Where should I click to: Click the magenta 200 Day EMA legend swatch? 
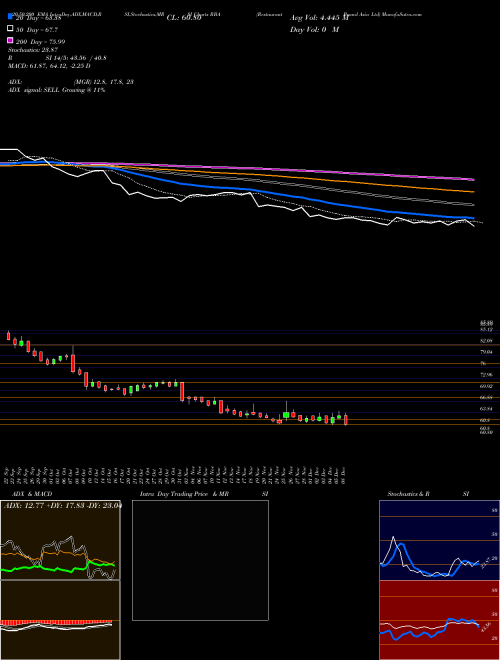[x=11, y=40]
